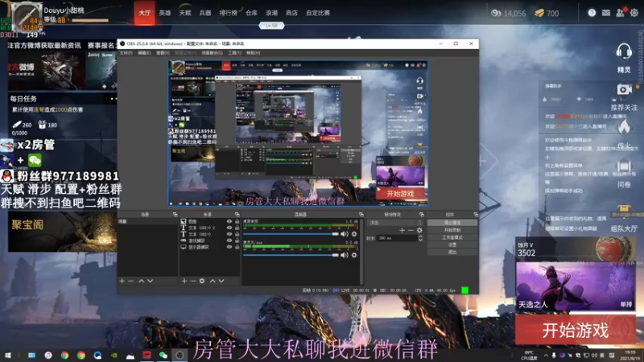This screenshot has height=362, width=644.
Task: Open OBS 帮助(H) Help menu
Action: pyautogui.click(x=253, y=53)
